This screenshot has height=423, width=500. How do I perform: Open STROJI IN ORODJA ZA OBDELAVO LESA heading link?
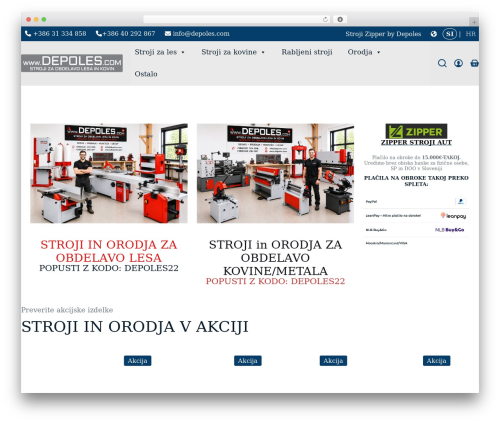click(x=109, y=251)
